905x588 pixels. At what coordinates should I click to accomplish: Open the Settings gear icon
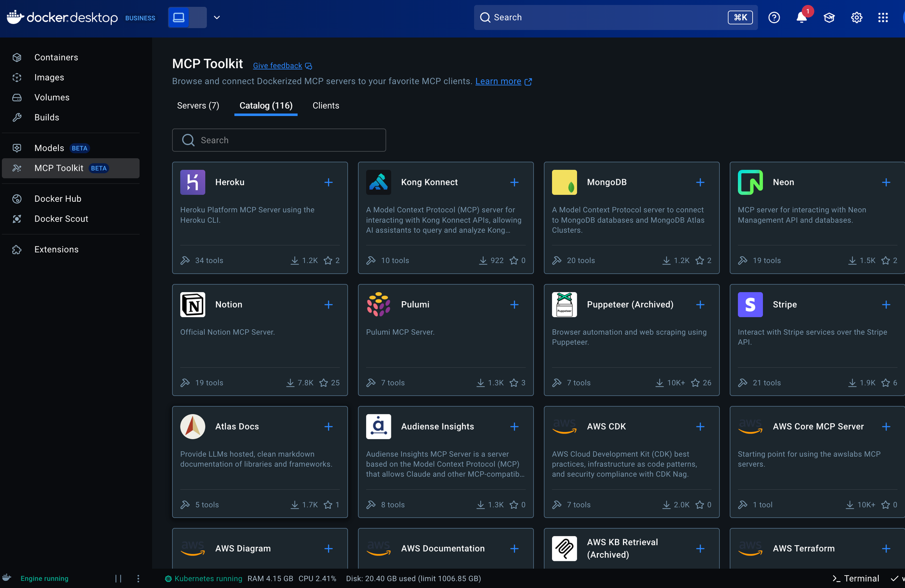[857, 18]
